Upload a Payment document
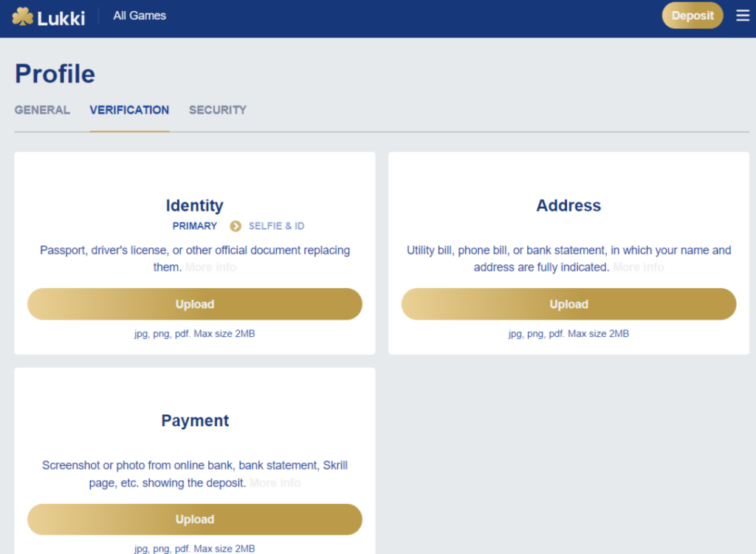This screenshot has width=756, height=554. [x=195, y=519]
